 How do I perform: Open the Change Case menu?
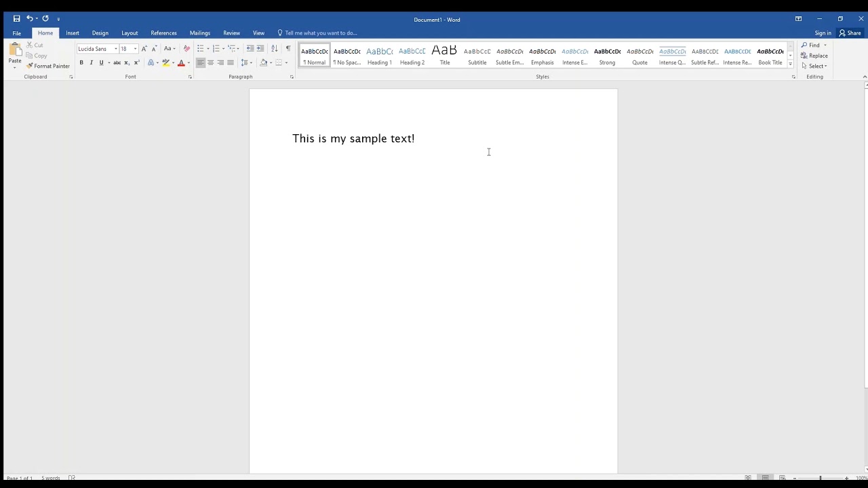[x=169, y=49]
